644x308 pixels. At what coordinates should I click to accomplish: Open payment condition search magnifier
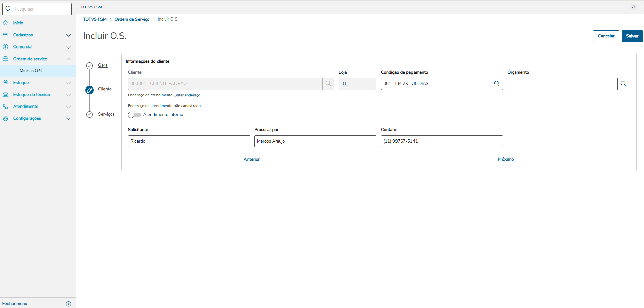pos(497,84)
